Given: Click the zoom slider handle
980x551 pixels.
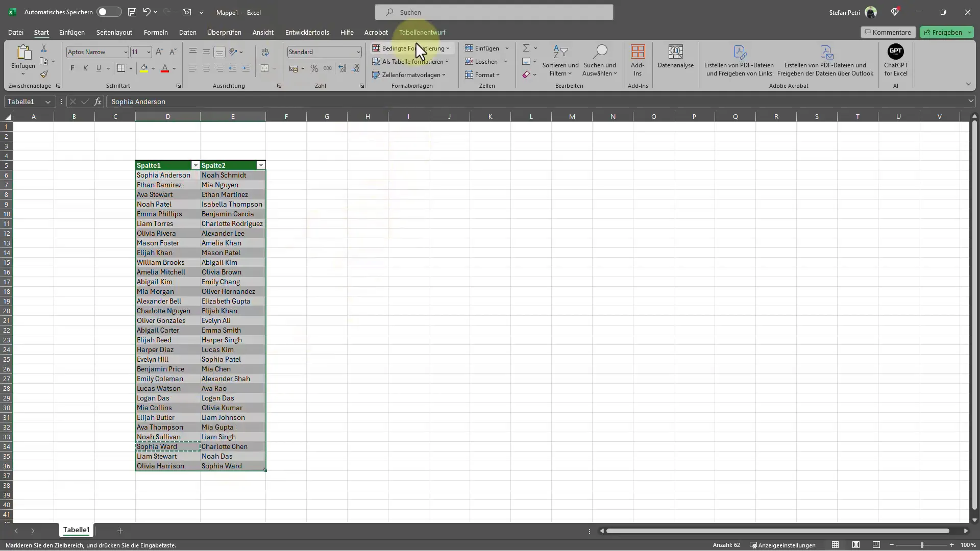Looking at the screenshot, I should (922, 545).
